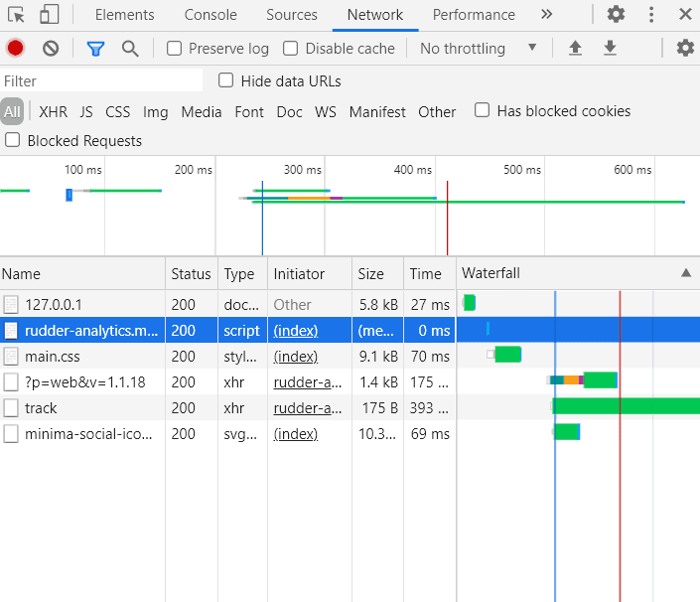
Task: Toggle the filter funnel icon
Action: pyautogui.click(x=95, y=48)
